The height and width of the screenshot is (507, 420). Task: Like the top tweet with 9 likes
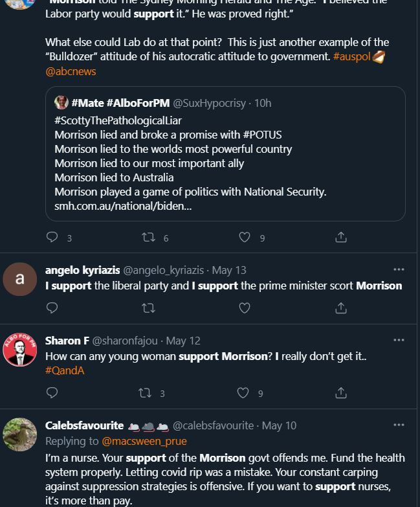coord(245,238)
